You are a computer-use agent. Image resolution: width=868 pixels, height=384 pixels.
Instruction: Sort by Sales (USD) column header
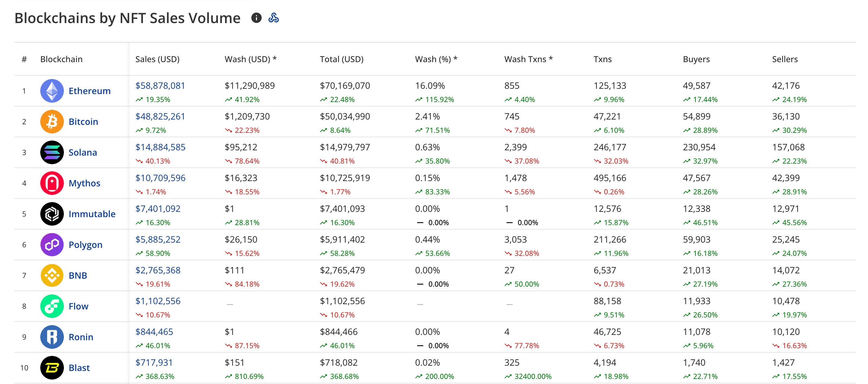pos(157,59)
